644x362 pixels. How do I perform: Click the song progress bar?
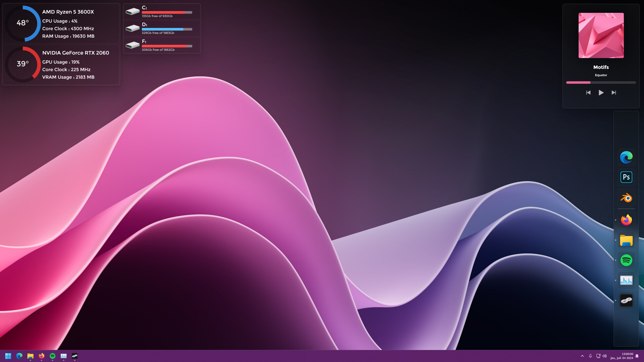click(601, 82)
